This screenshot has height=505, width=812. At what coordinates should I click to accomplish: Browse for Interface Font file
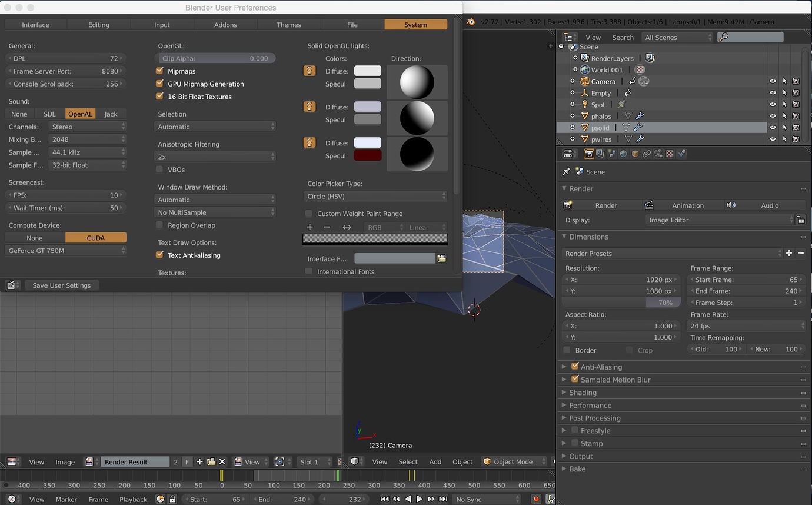(x=441, y=258)
